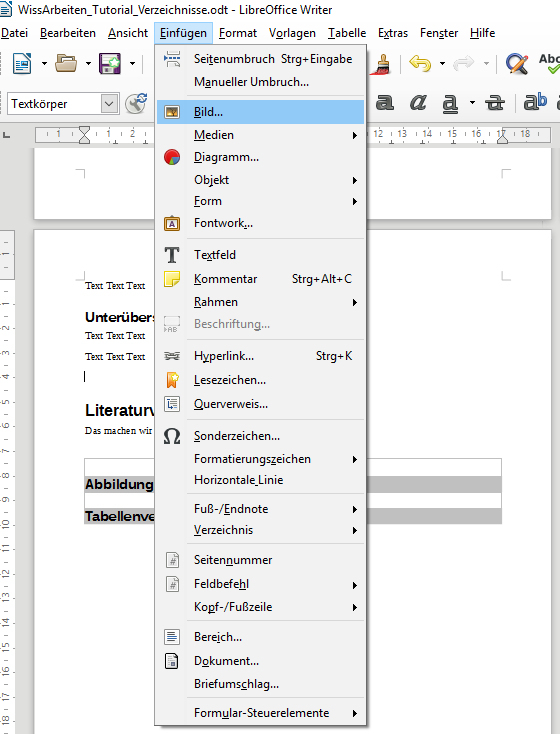Click the strikethrough letter a icon
Image resolution: width=560 pixels, height=734 pixels.
point(495,102)
